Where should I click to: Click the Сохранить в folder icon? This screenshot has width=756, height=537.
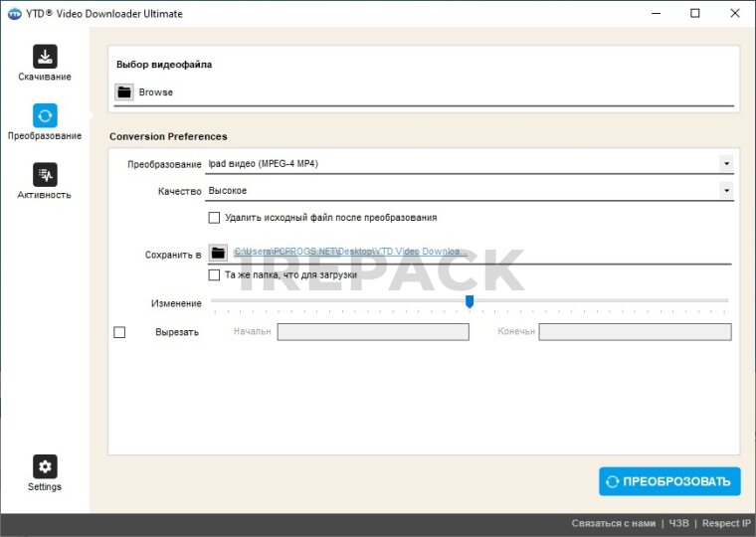coord(218,254)
